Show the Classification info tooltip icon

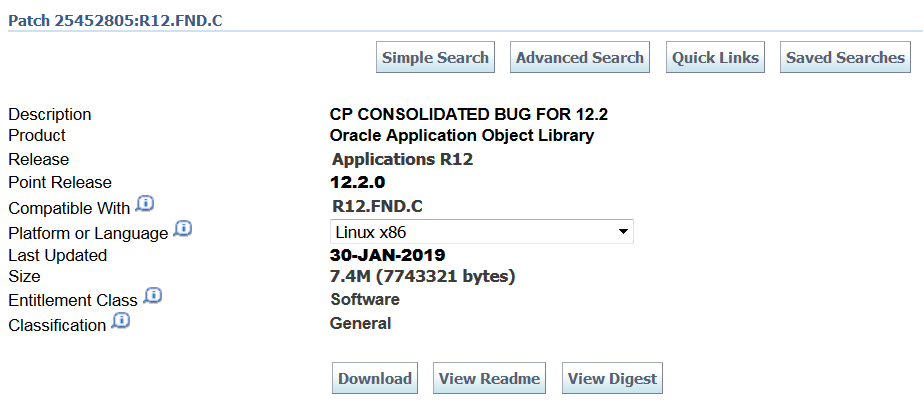tap(121, 321)
